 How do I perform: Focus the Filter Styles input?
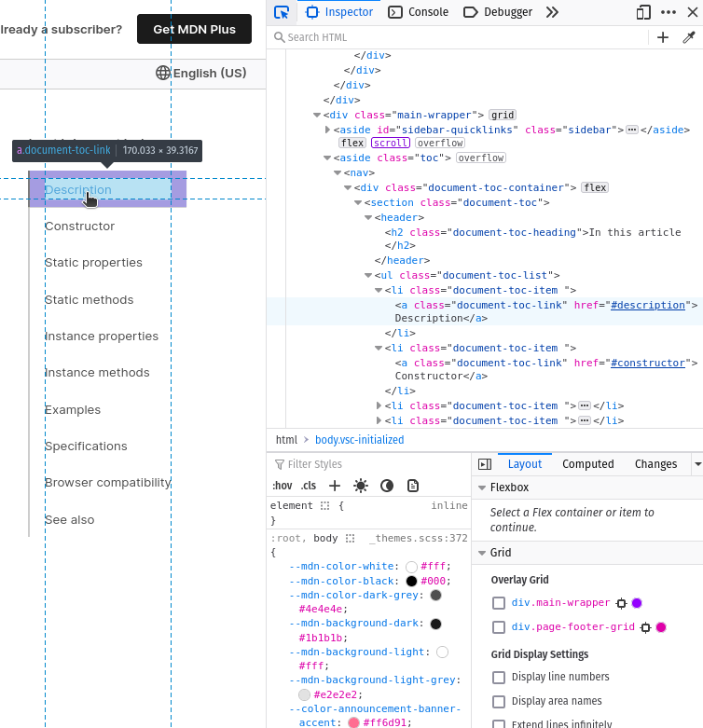[x=369, y=464]
